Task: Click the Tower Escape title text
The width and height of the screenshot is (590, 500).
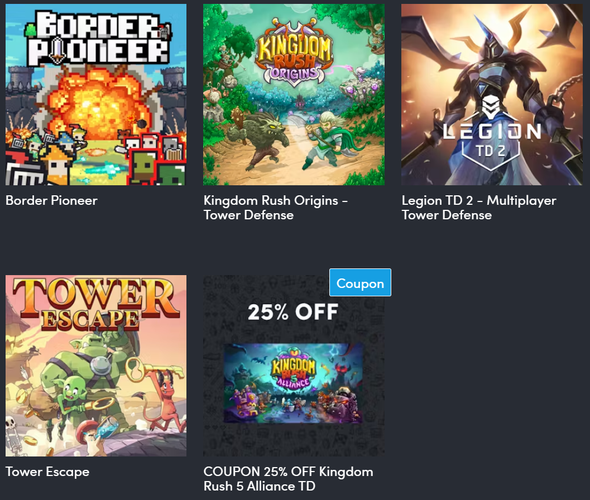Action: [47, 472]
